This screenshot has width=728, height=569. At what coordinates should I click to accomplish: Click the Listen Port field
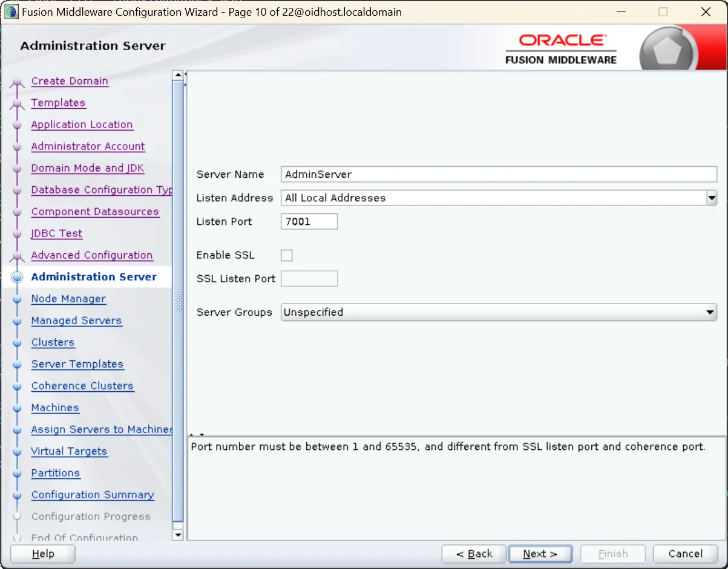(309, 221)
